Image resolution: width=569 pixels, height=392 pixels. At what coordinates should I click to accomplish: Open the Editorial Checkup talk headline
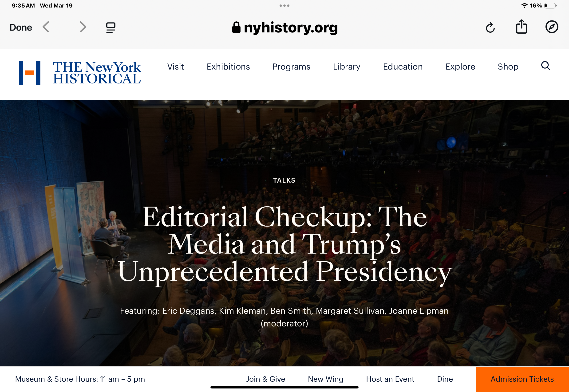tap(284, 244)
